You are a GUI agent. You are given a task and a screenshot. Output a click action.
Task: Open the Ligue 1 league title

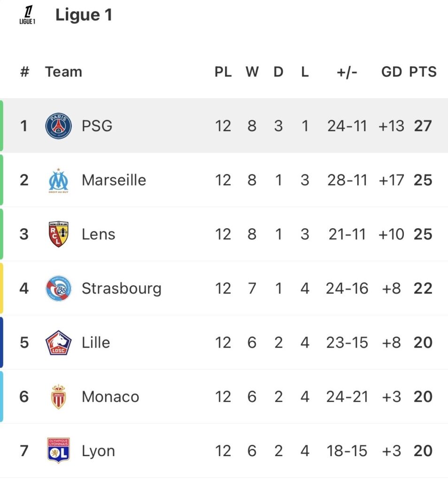84,15
